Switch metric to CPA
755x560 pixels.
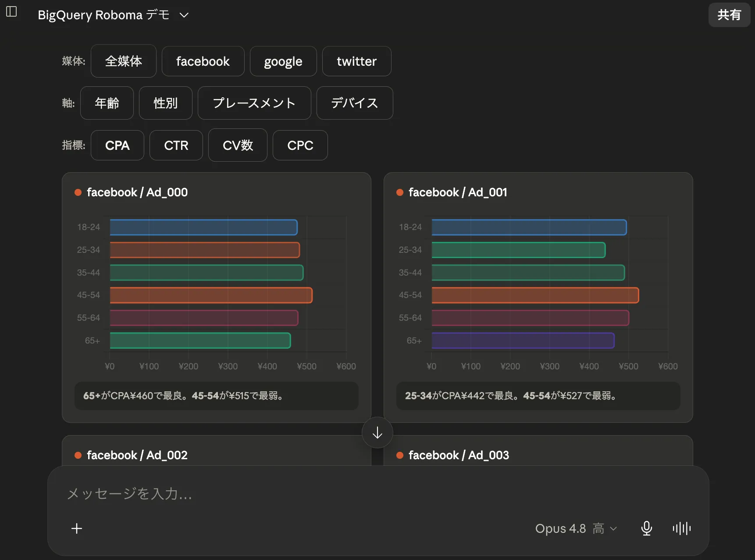point(118,145)
